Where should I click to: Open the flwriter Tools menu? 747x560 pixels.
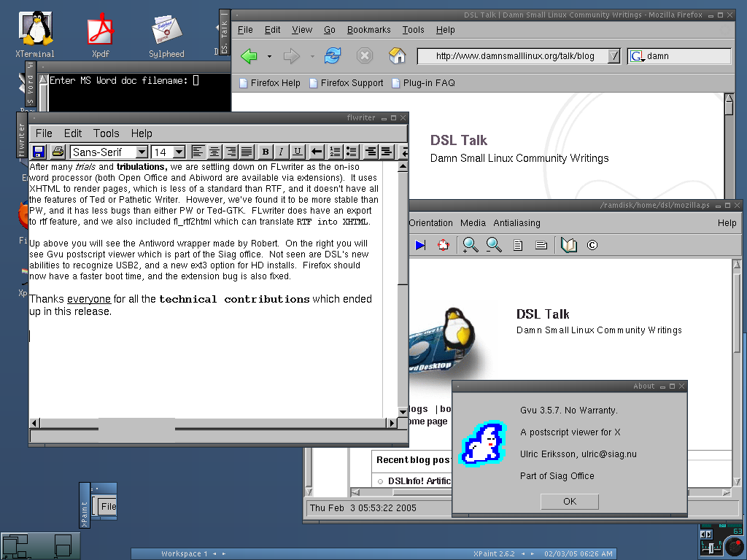click(x=107, y=133)
